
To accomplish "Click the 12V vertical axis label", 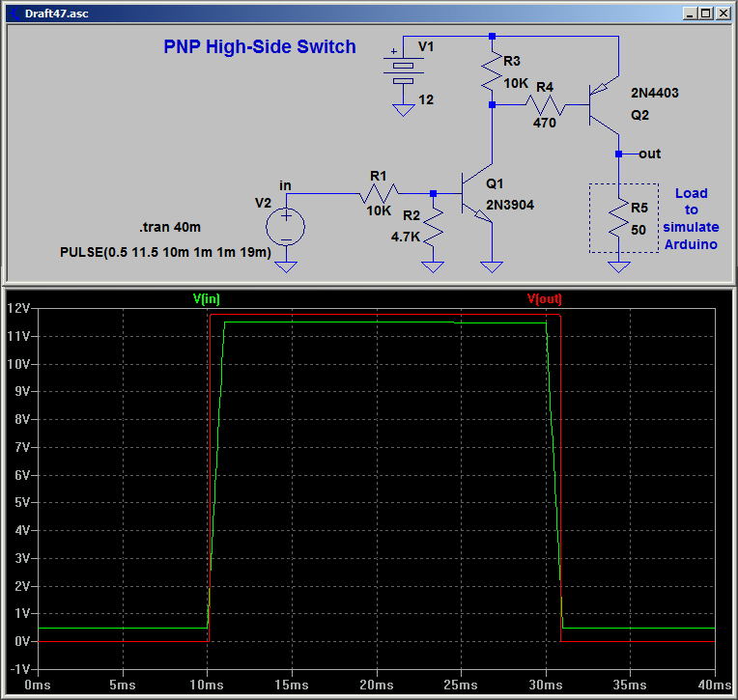I will (18, 308).
